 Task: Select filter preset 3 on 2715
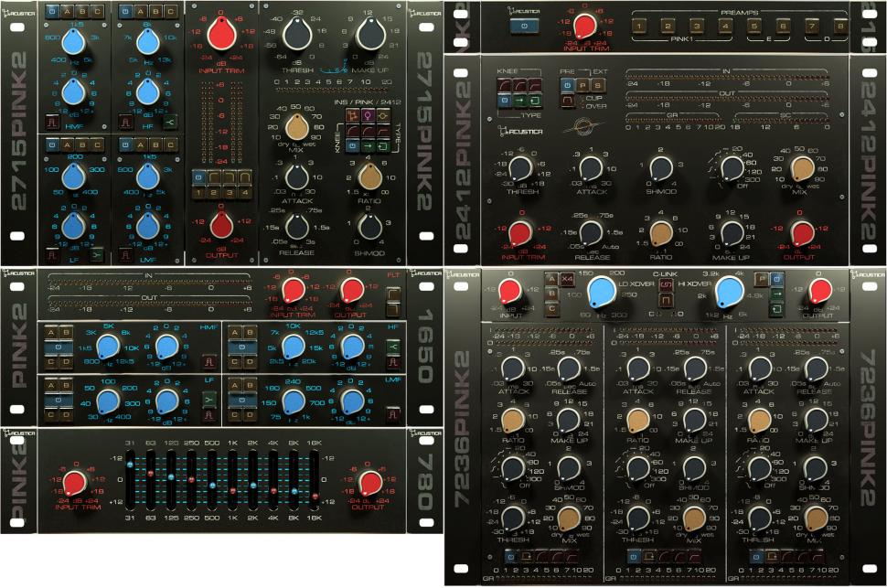point(230,193)
